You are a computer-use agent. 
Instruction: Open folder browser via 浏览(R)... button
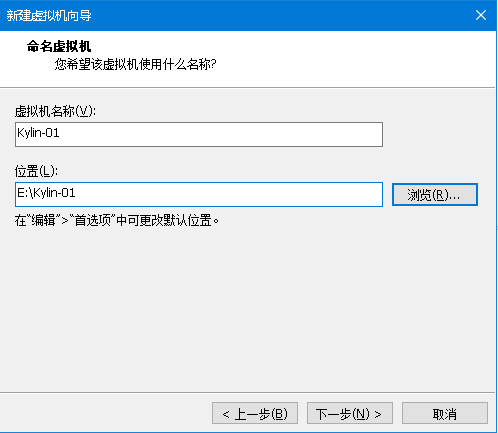435,194
